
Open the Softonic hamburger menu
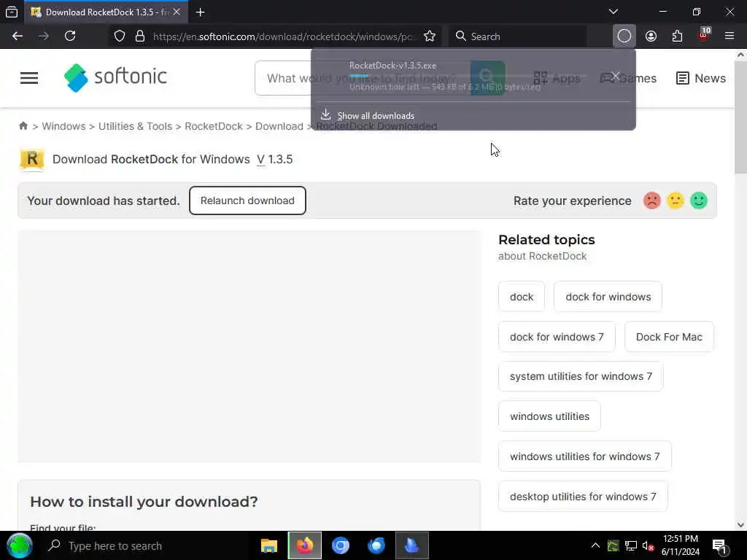click(29, 77)
